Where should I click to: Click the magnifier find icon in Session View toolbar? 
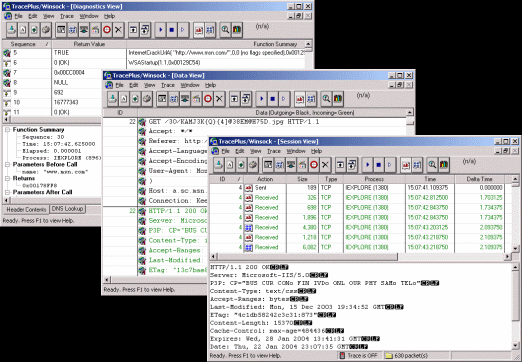pos(432,165)
